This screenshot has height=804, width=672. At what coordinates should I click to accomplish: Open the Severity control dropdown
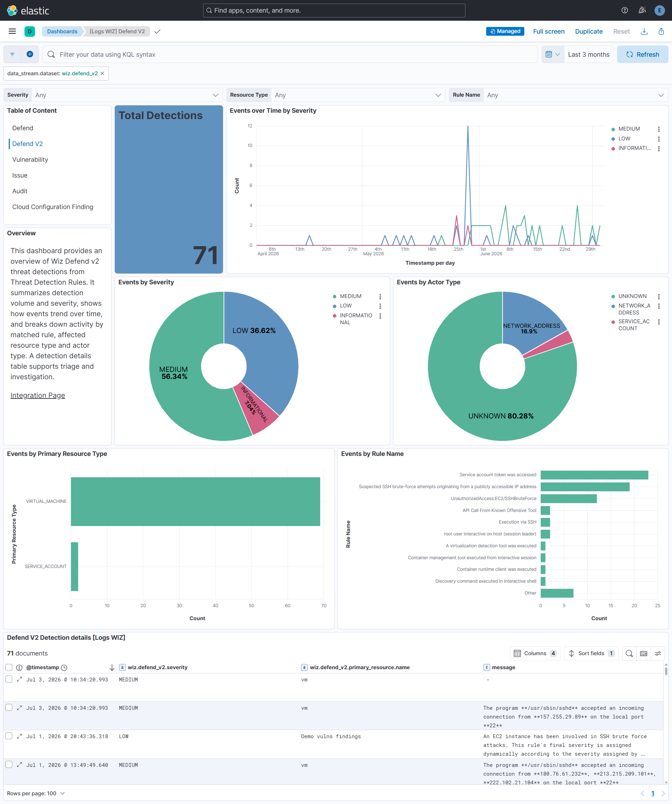click(x=127, y=95)
